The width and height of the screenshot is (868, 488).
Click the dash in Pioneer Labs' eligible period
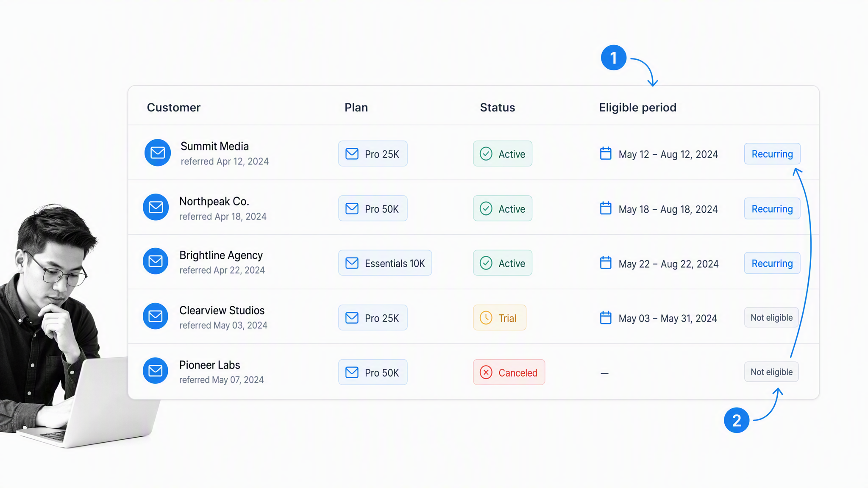tap(604, 373)
